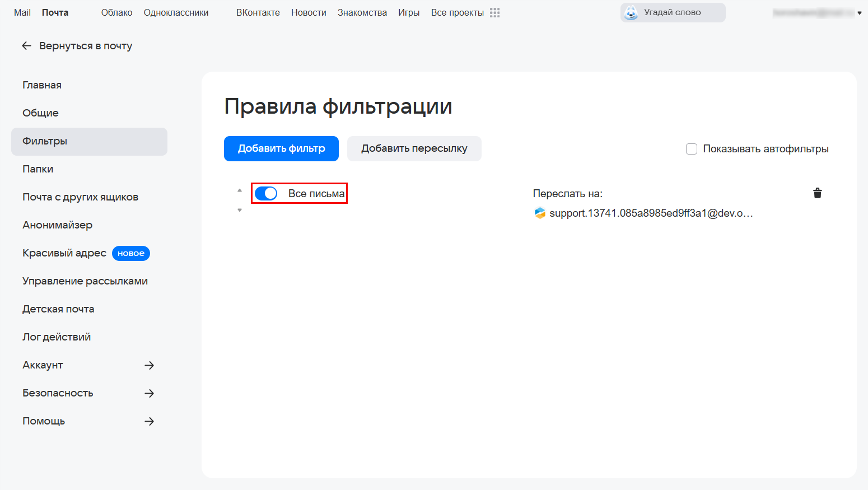Viewport: 868px width, 490px height.
Task: Enable the Показывать автофильтры checkbox
Action: [x=692, y=149]
